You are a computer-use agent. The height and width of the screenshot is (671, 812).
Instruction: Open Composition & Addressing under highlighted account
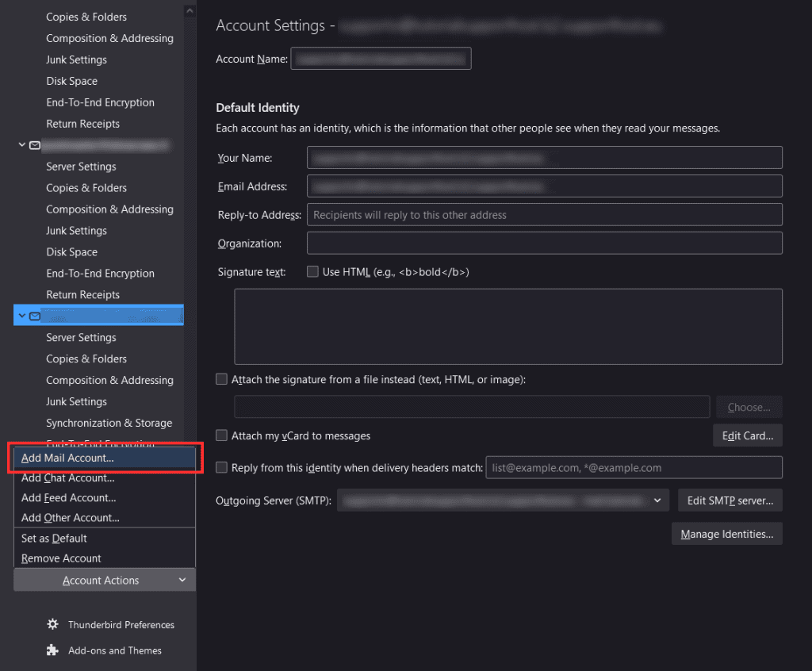click(x=109, y=380)
